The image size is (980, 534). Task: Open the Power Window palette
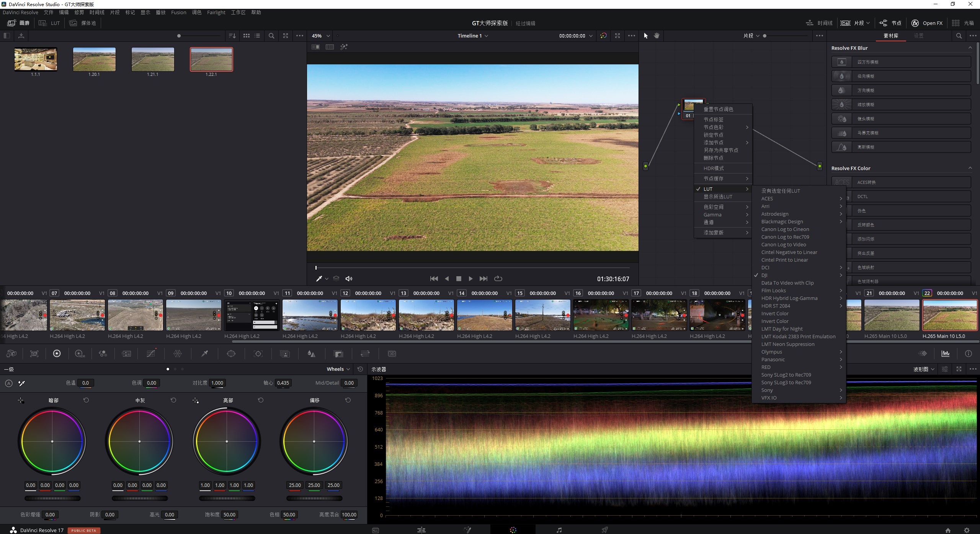[231, 354]
